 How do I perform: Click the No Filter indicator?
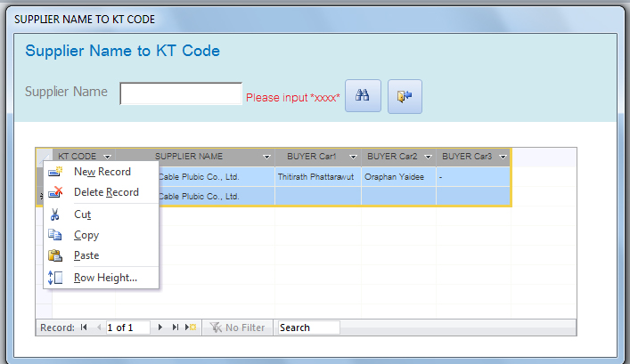[x=238, y=328]
